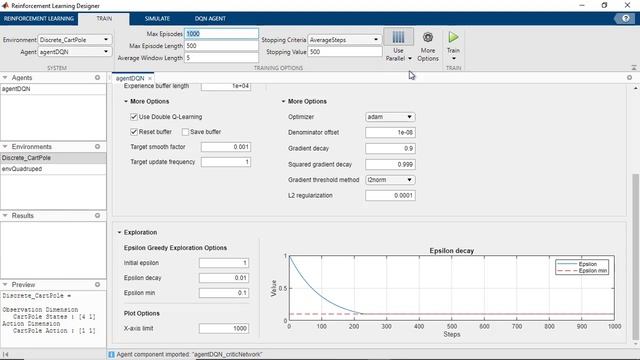Toggle Use Double Q-Learning checkbox
The height and width of the screenshot is (360, 640).
133,117
